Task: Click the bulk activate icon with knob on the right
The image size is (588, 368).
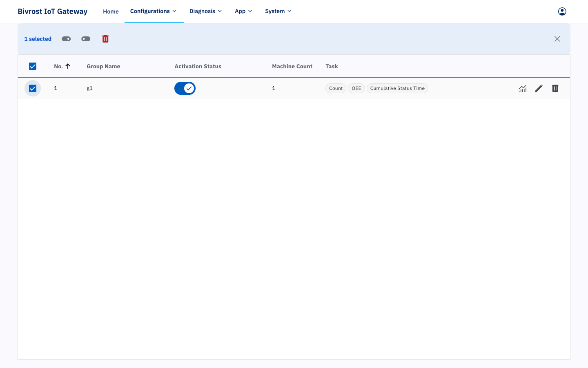Action: 66,39
